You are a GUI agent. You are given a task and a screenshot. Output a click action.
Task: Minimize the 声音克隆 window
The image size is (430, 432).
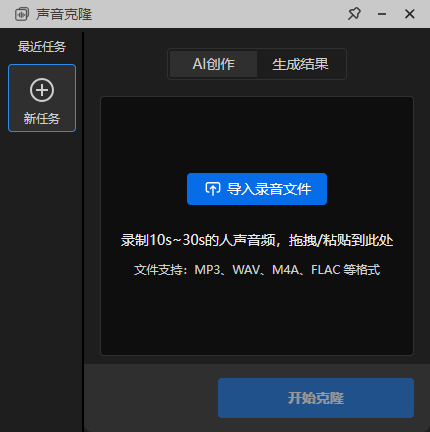click(x=382, y=14)
